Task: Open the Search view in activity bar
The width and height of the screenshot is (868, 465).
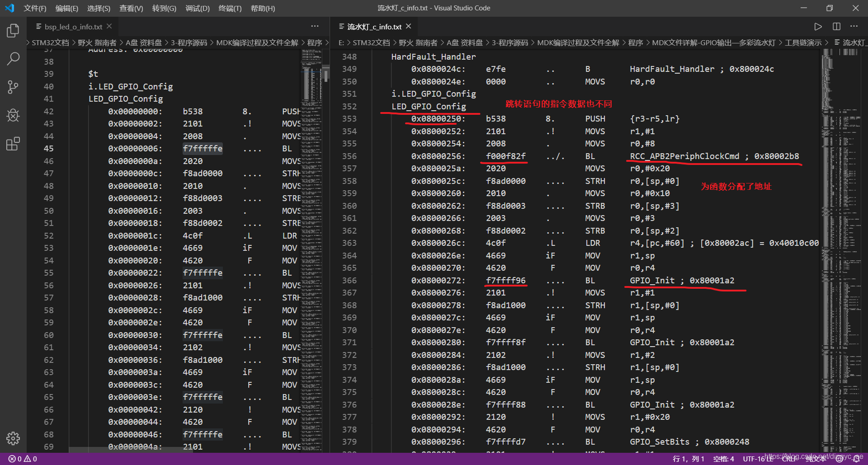Action: 13,59
